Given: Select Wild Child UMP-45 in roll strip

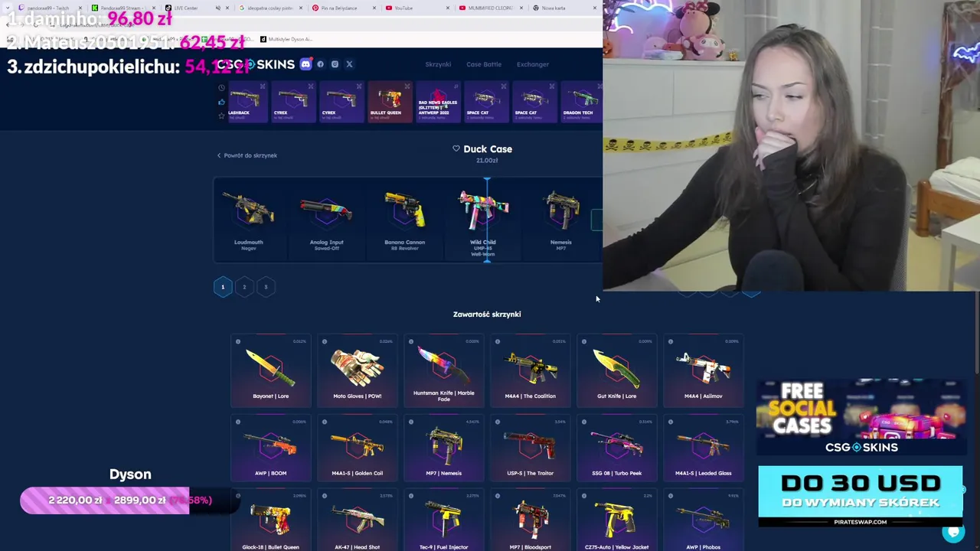Looking at the screenshot, I should pos(482,220).
